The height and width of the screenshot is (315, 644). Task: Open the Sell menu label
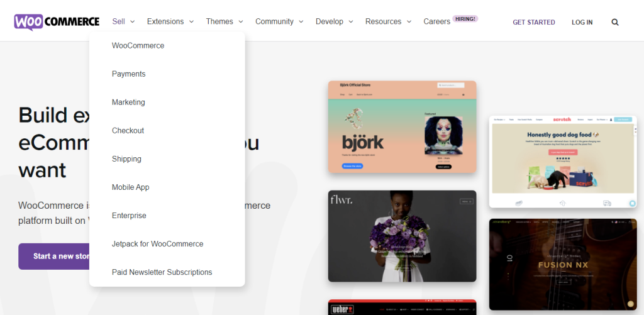(119, 21)
